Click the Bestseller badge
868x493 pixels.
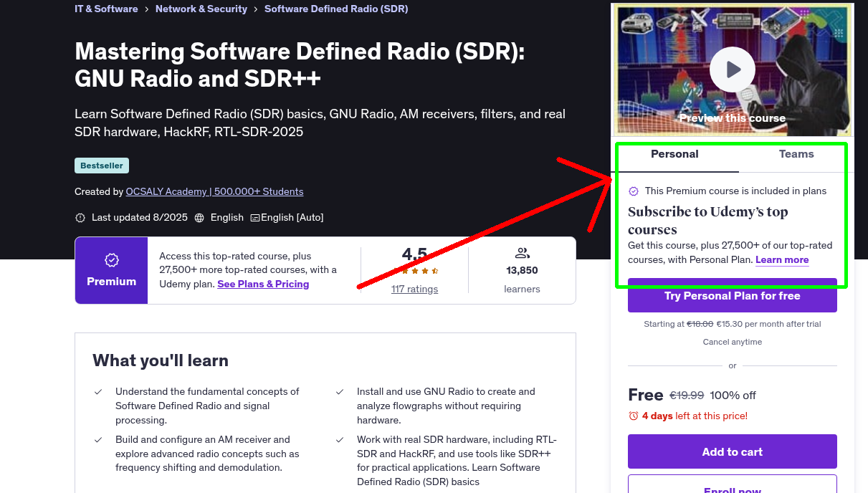(102, 166)
